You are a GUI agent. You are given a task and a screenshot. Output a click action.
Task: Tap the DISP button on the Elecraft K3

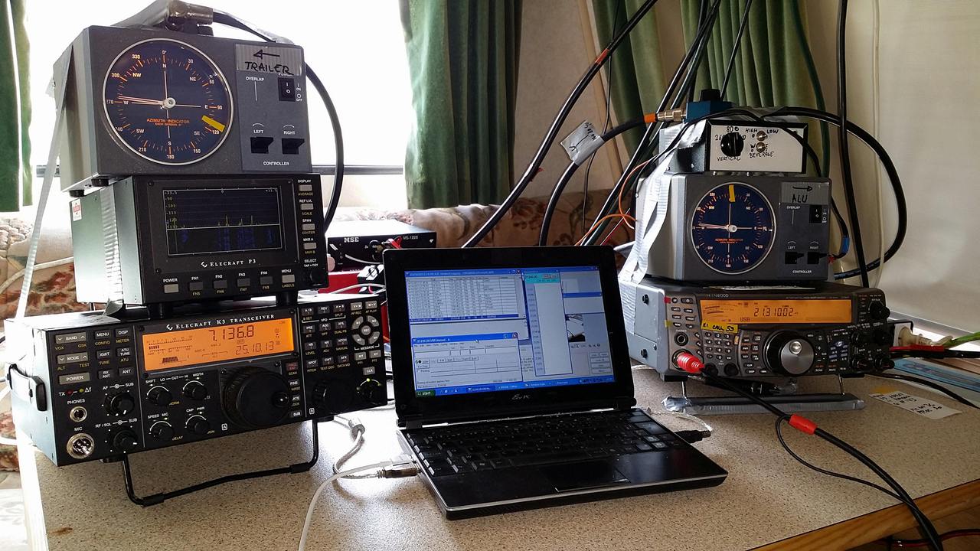click(122, 332)
